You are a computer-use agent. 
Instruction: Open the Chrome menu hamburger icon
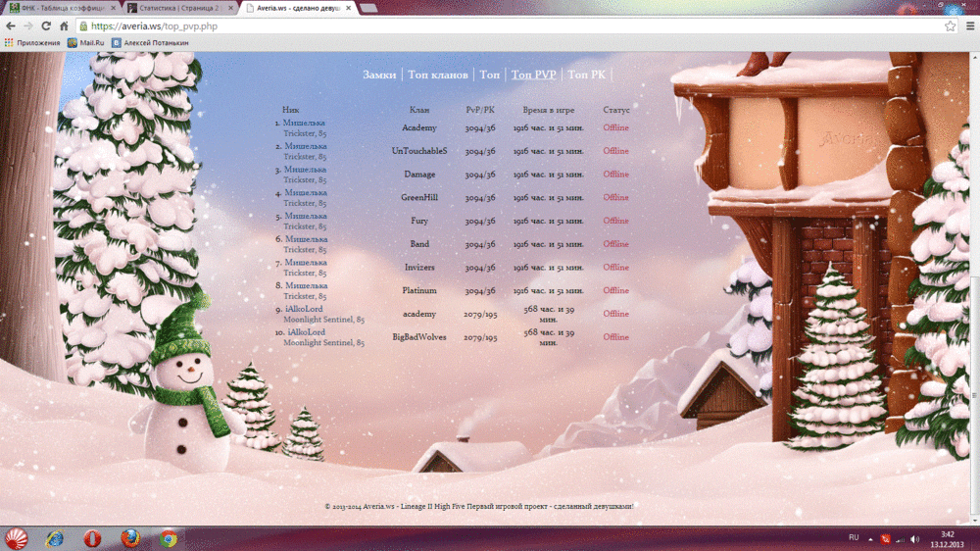(x=968, y=26)
